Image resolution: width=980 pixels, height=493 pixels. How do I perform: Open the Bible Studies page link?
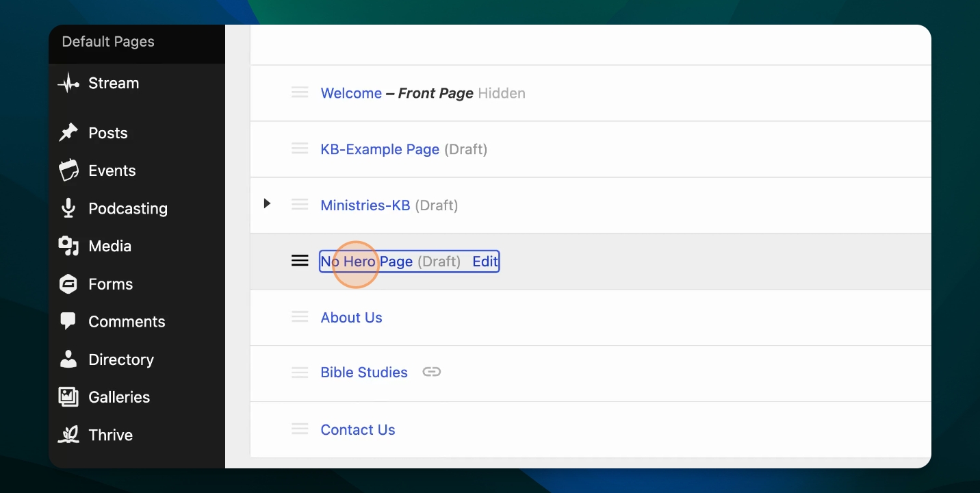364,372
